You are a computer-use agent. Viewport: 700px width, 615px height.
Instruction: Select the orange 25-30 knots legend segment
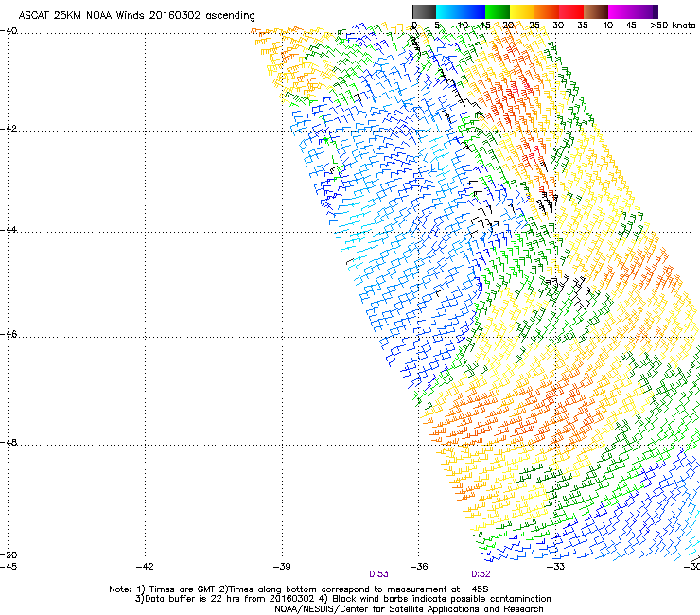coord(547,11)
